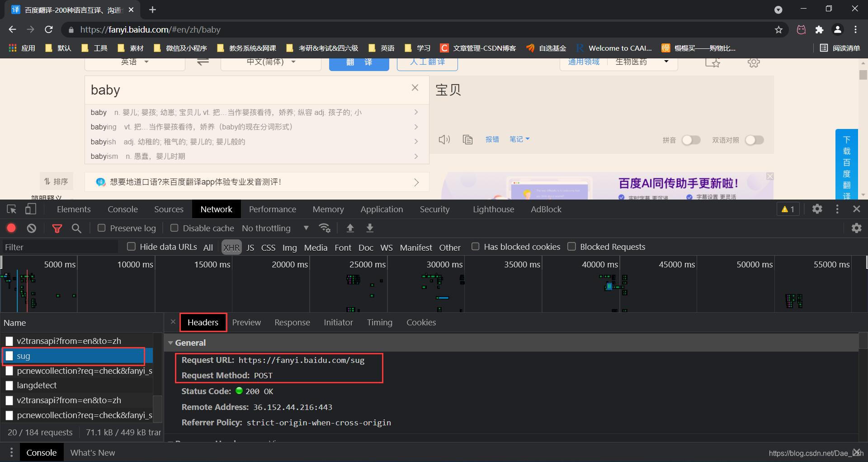
Task: Enable Disable cache checkbox
Action: point(174,228)
